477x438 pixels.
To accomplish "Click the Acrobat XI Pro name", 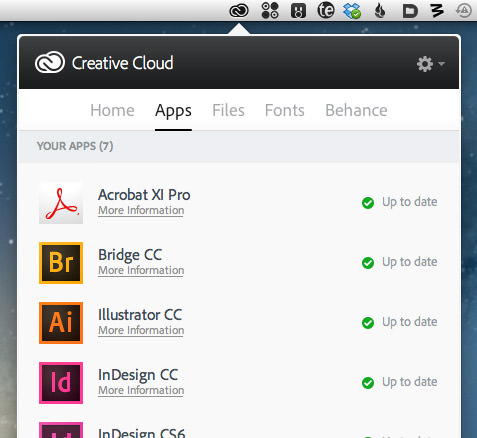I will click(144, 195).
